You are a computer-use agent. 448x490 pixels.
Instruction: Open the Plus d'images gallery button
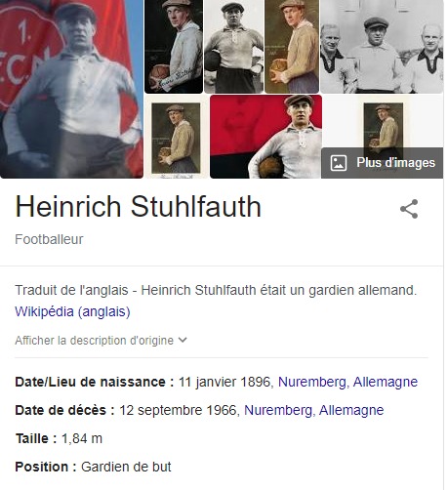click(x=382, y=163)
